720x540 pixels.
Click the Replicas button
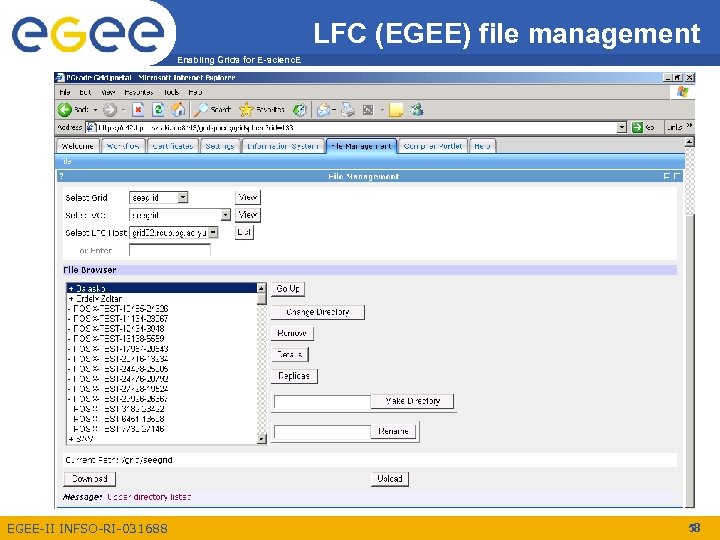coord(294,376)
